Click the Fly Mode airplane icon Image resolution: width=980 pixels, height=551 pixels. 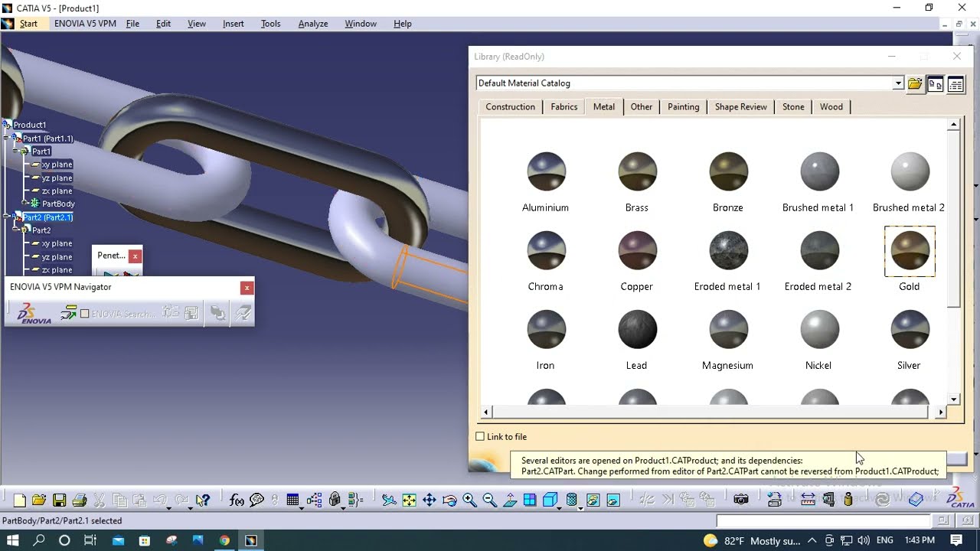[389, 500]
